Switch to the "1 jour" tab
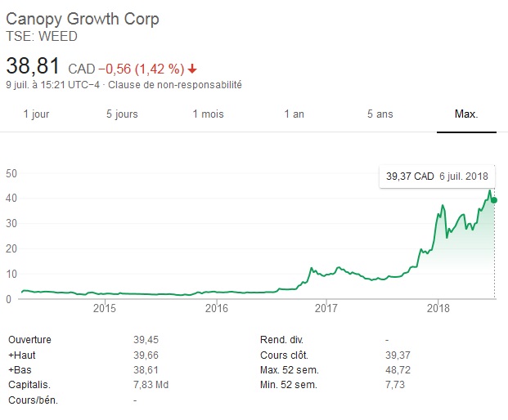 click(36, 114)
